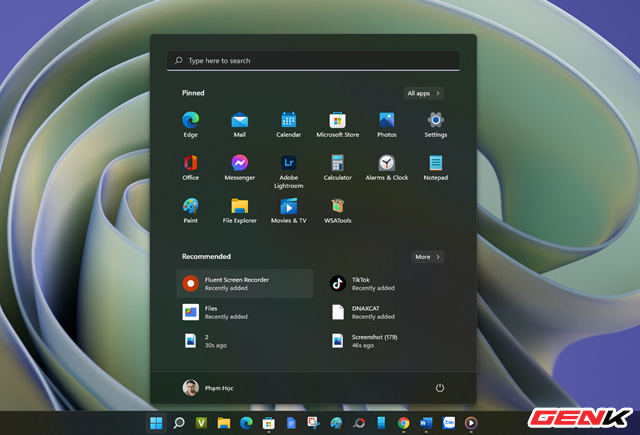Show More recommended items
The image size is (640, 435).
(x=427, y=257)
